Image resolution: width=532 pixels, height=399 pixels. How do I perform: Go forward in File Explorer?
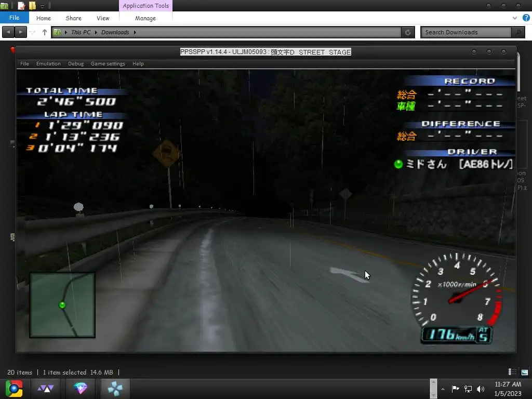click(21, 32)
